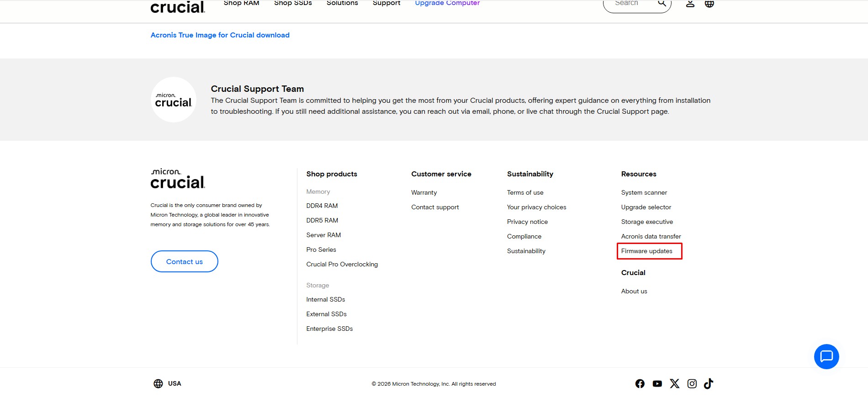Go to External SSDs
868x398 pixels.
pyautogui.click(x=326, y=314)
